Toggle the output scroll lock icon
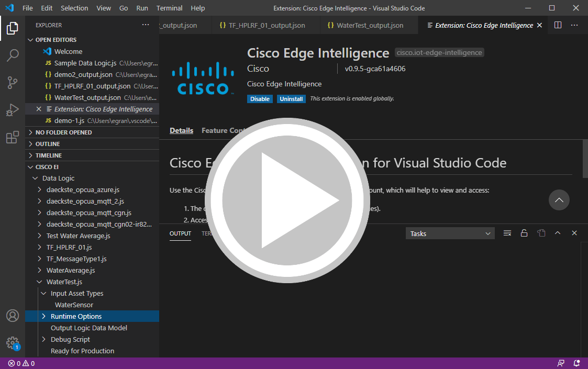Image resolution: width=588 pixels, height=369 pixels. pyautogui.click(x=524, y=233)
